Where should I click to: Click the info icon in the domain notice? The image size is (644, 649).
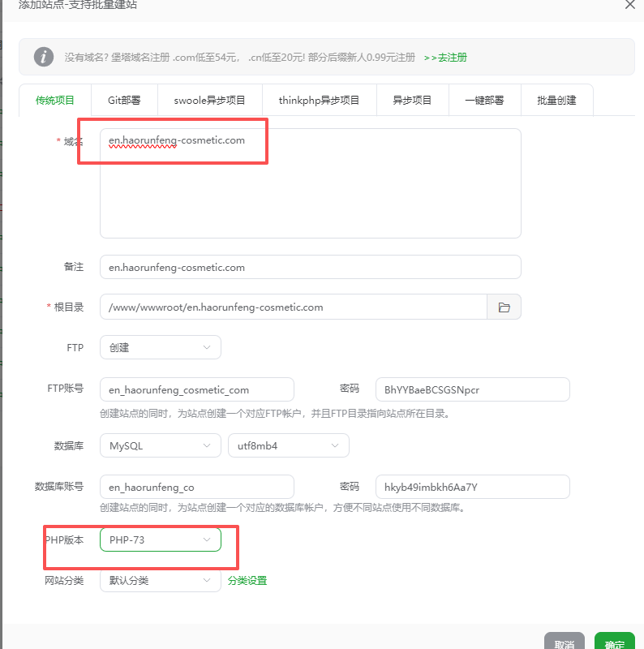44,57
